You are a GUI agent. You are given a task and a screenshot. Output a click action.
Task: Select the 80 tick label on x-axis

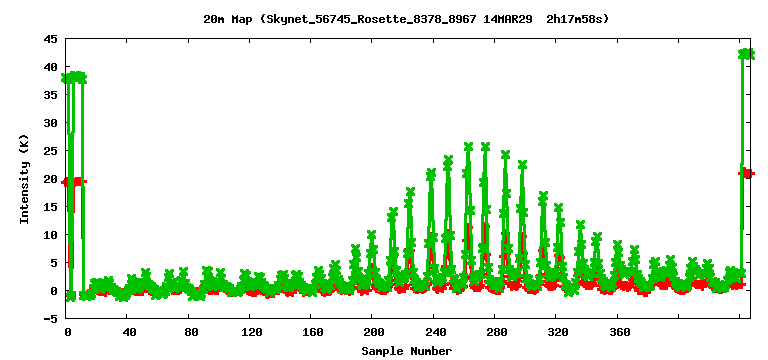(191, 333)
